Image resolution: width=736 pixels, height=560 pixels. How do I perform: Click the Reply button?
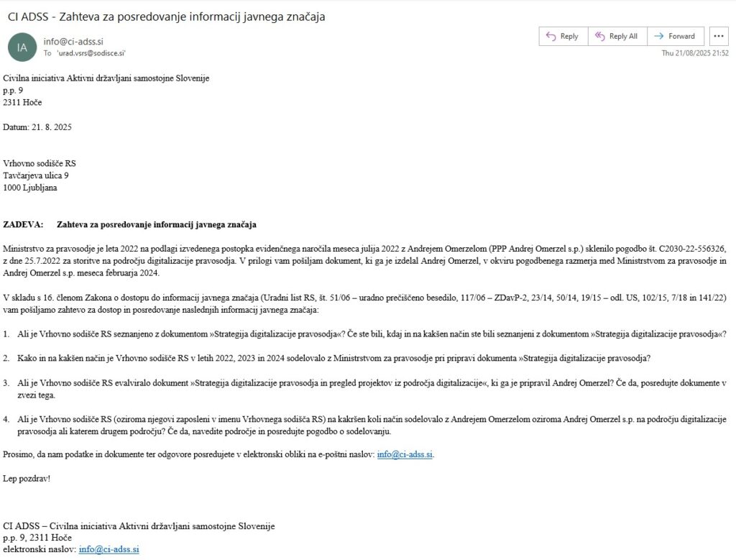click(x=563, y=36)
